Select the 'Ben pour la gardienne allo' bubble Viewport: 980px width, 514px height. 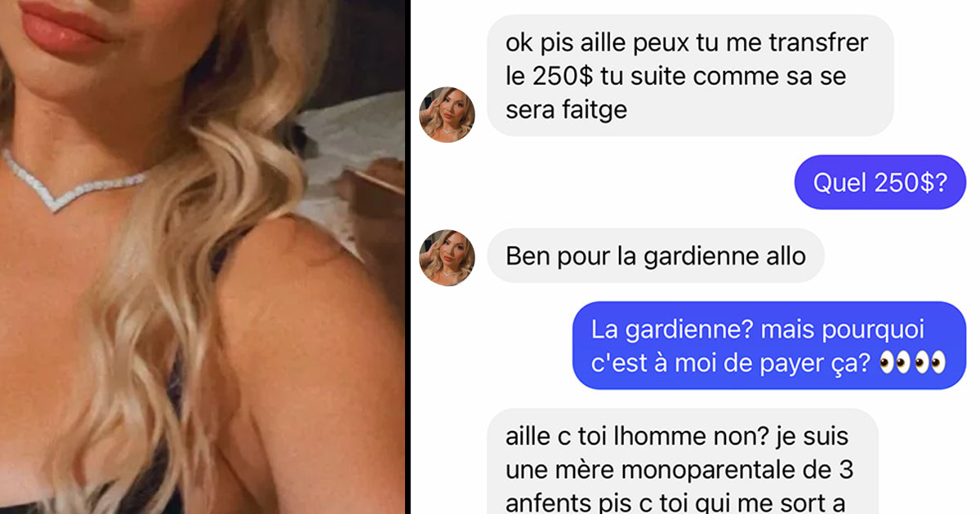point(656,256)
